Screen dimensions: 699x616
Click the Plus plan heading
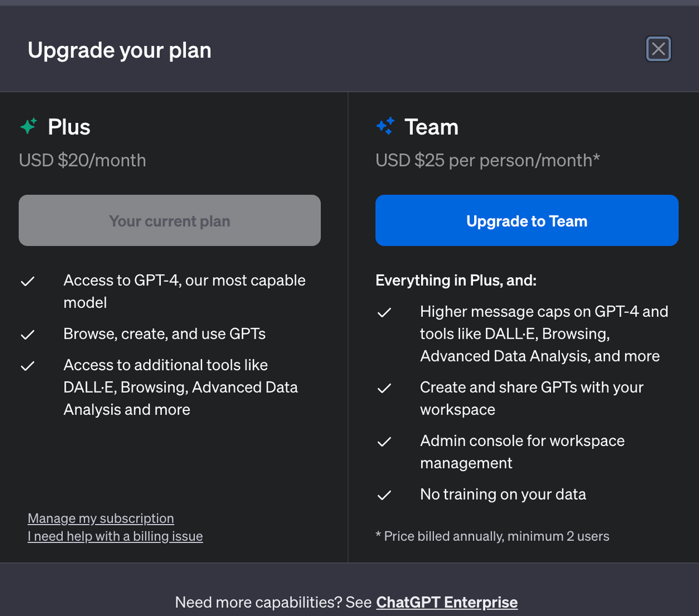point(68,126)
